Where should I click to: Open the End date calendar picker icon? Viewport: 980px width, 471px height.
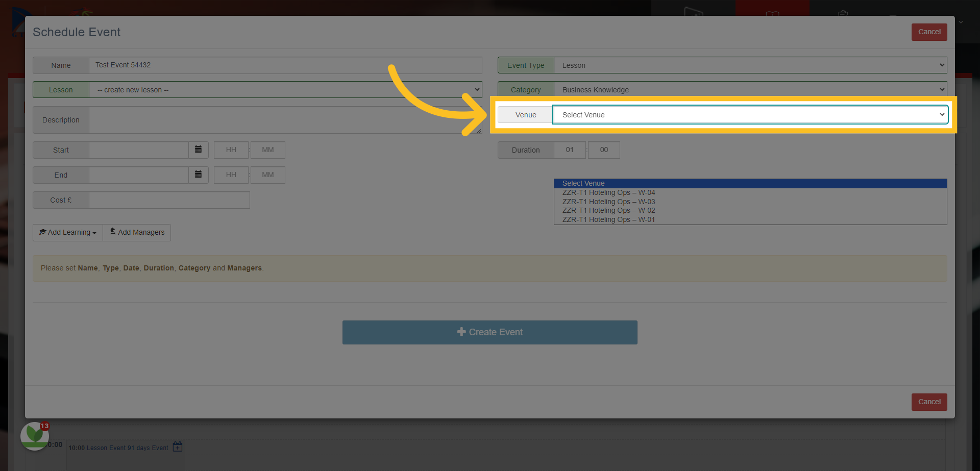pos(199,175)
